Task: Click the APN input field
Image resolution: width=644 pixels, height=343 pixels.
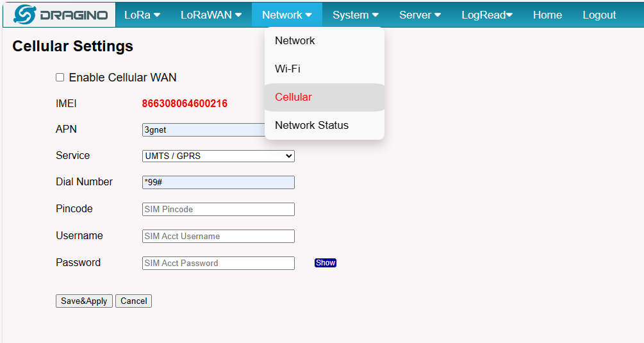Action: coord(204,130)
